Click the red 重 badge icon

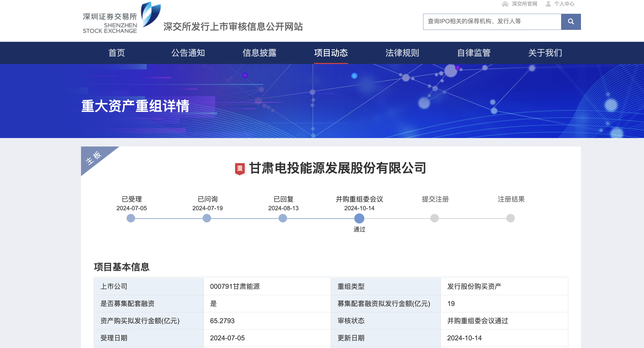coord(240,168)
